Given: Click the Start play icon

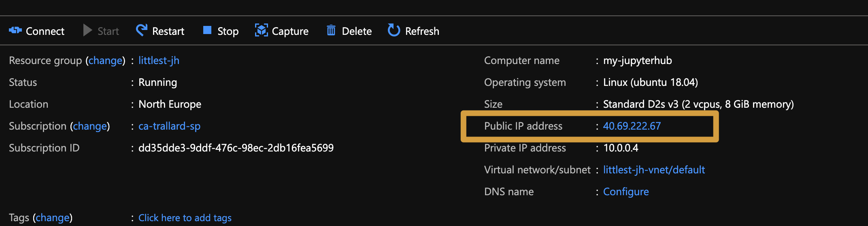Looking at the screenshot, I should [x=87, y=30].
